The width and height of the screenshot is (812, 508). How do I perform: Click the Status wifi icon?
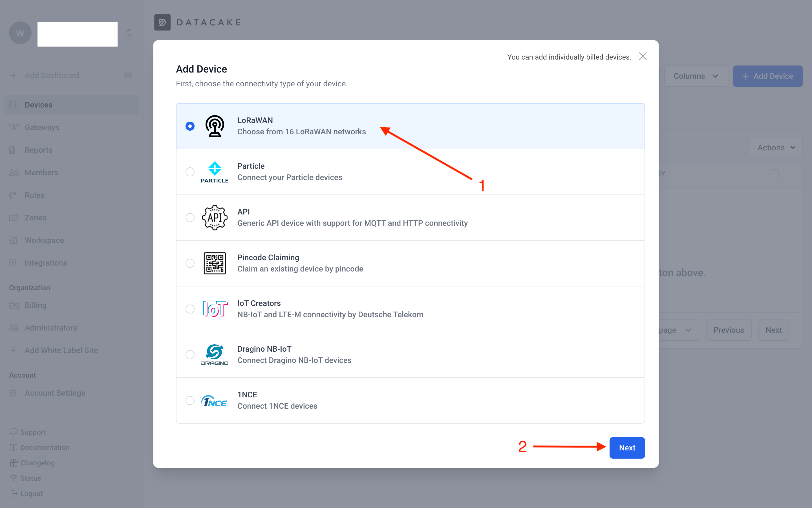click(14, 478)
